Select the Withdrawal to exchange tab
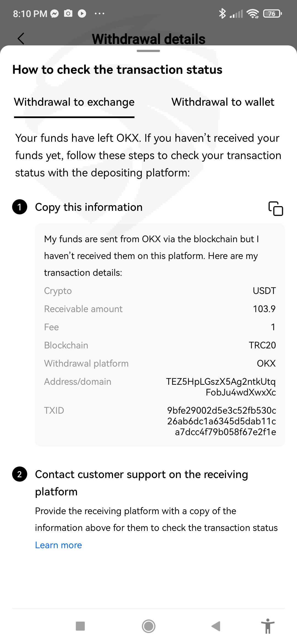Viewport: 297px width, 644px height. click(74, 102)
